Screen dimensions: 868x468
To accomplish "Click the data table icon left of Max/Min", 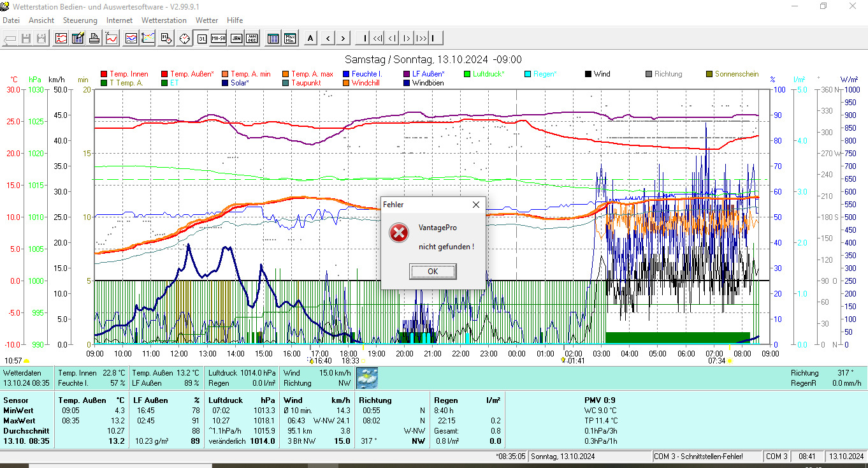I will (x=273, y=38).
